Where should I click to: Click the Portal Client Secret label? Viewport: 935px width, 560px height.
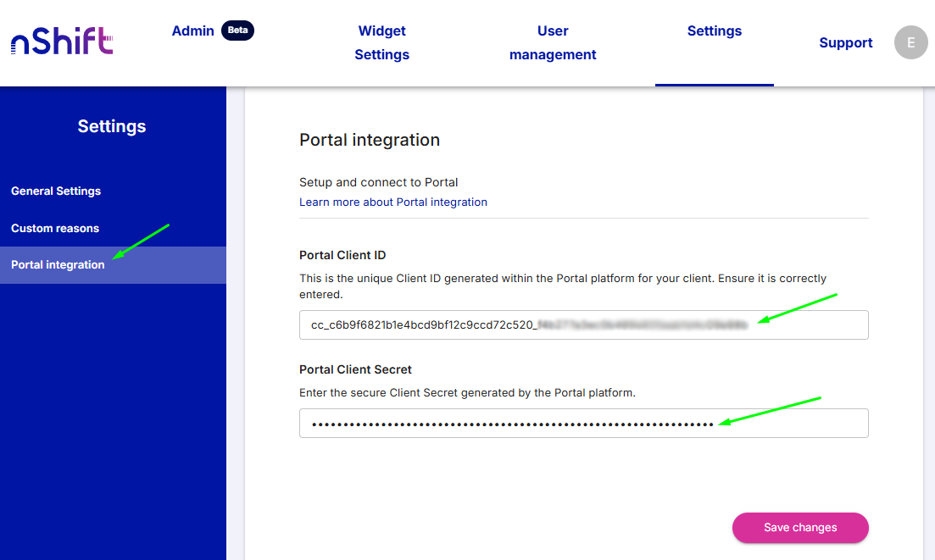pyautogui.click(x=355, y=369)
